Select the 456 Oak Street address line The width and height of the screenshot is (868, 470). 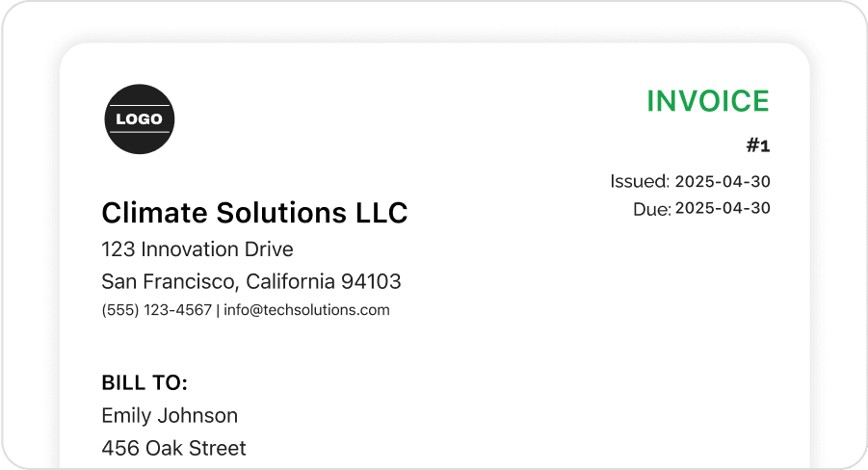tap(173, 449)
